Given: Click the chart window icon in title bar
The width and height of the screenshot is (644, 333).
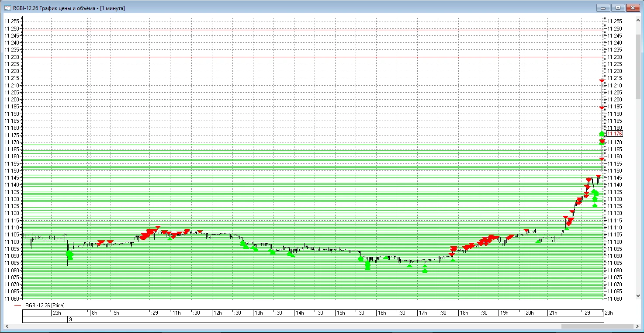Looking at the screenshot, I should (x=7, y=8).
